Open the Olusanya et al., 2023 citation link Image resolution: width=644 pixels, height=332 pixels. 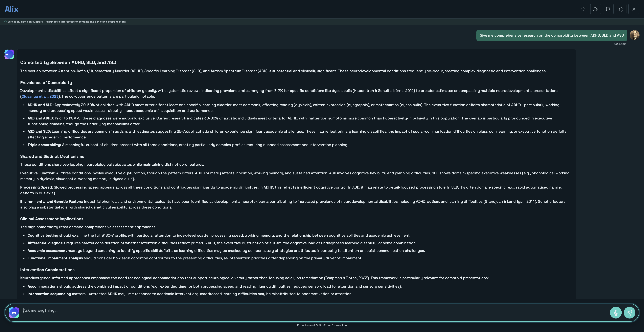40,96
